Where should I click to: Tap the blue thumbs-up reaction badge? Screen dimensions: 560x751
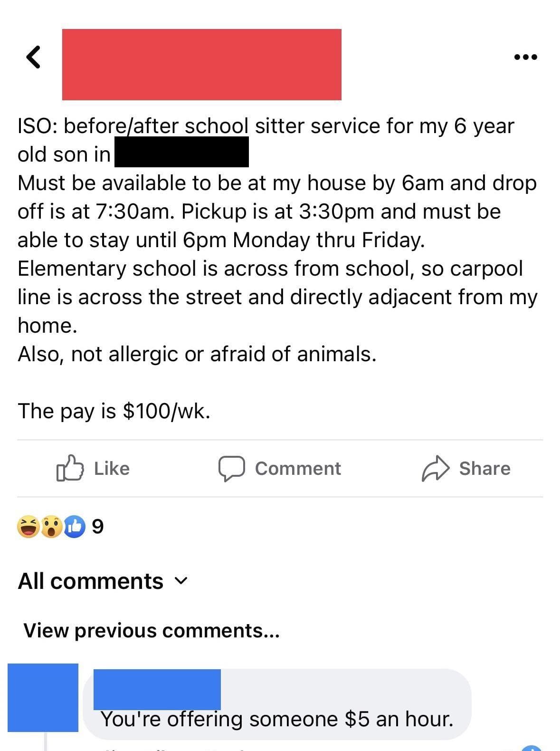74,527
